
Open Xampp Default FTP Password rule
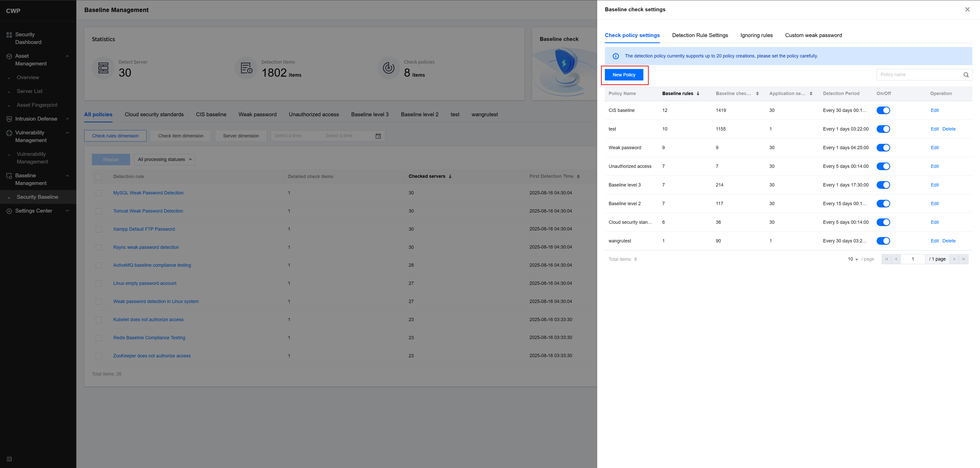[x=144, y=229]
